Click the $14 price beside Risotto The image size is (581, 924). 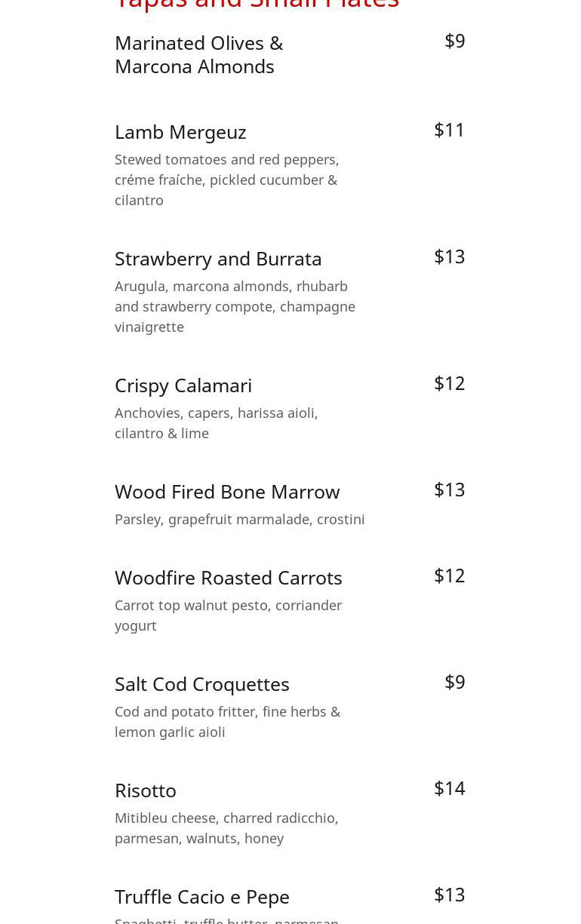click(x=450, y=788)
